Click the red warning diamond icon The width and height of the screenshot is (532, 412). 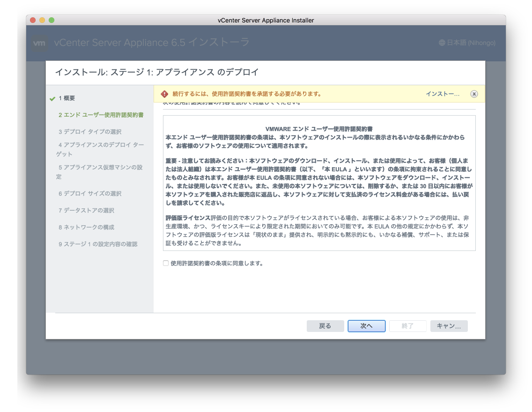click(x=164, y=94)
